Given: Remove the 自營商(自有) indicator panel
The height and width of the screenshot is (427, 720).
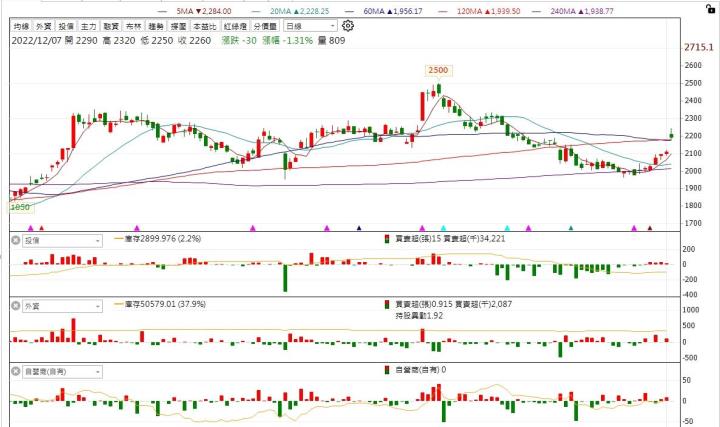Looking at the screenshot, I should pyautogui.click(x=16, y=371).
